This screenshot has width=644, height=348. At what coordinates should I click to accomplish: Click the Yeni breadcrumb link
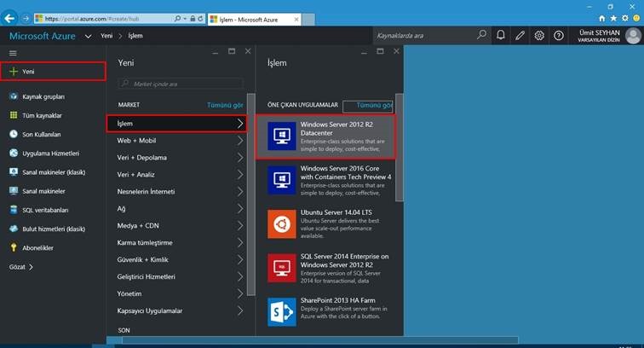[106, 36]
